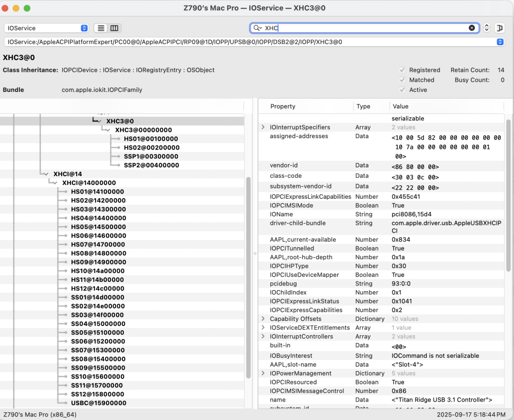
Task: Expand the IOPowerManagement dictionary
Action: [x=263, y=373]
